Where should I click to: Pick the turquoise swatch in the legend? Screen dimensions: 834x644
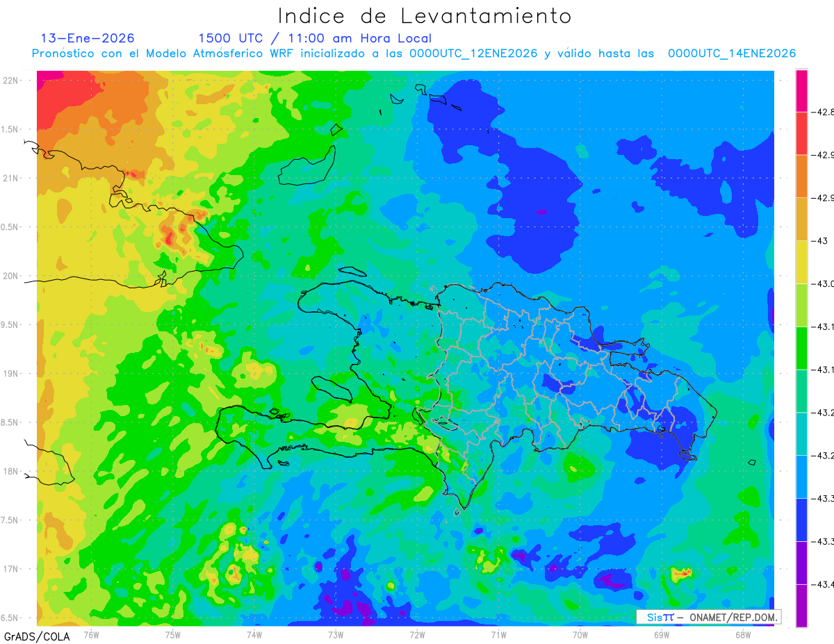(801, 434)
